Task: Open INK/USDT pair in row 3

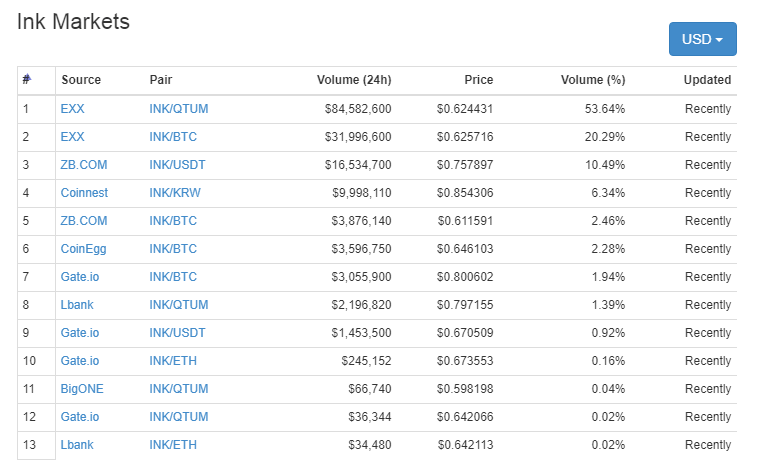Action: pos(177,165)
